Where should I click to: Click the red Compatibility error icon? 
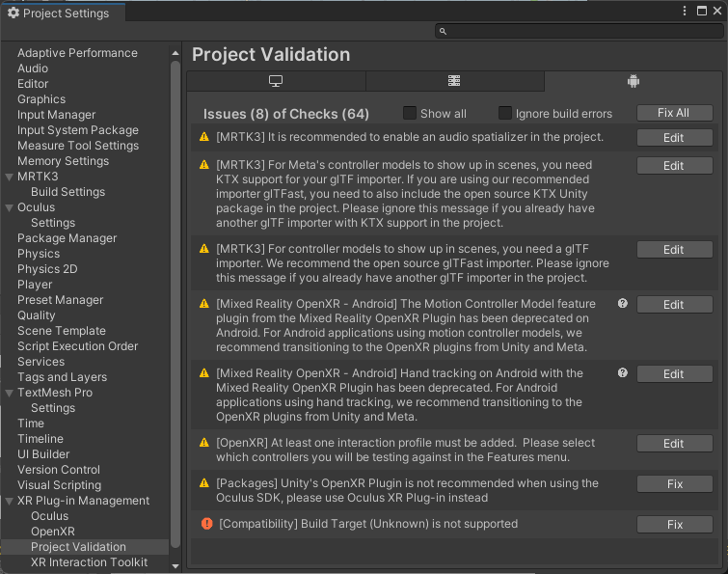point(207,524)
